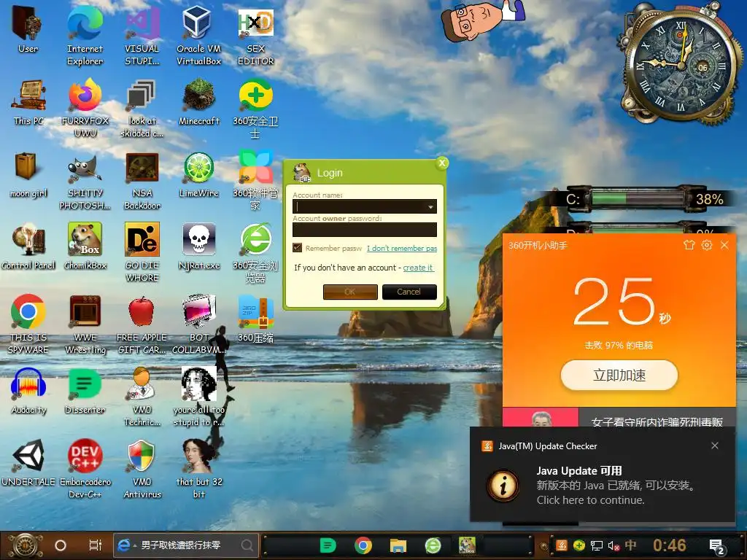Screen dimensions: 747x560
Task: Open the Control Panel desktop icon
Action: coord(28,246)
